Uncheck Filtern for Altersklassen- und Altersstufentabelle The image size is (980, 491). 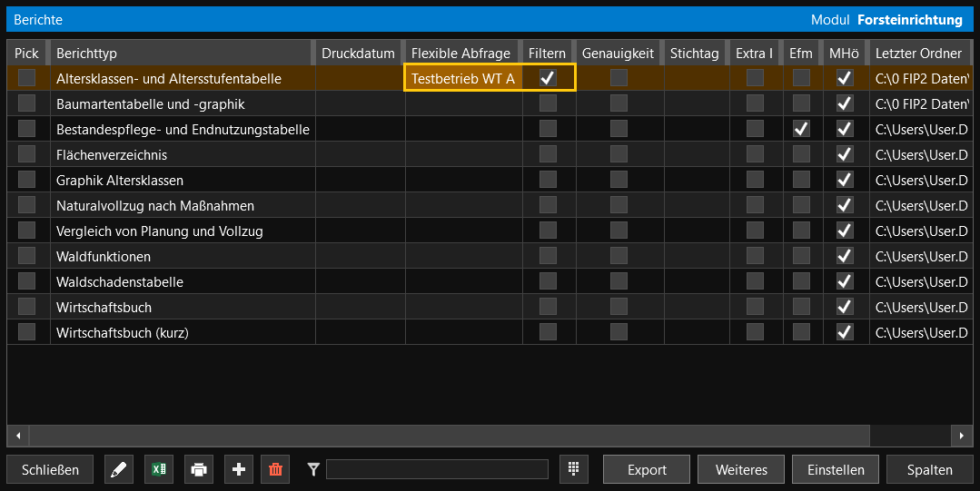[x=548, y=78]
